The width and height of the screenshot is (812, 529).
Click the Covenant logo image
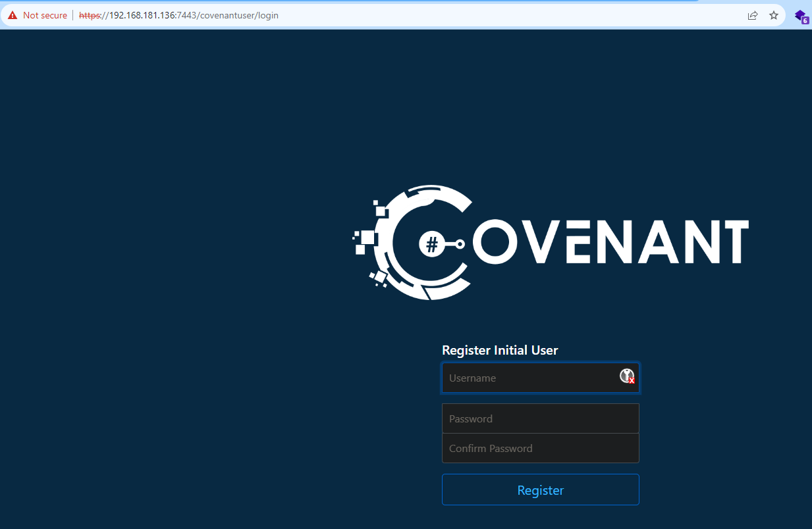coord(551,243)
